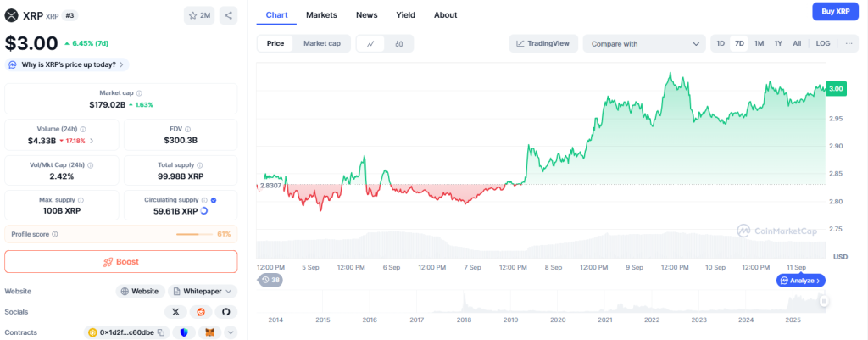Expand more contracts chevron

231,332
